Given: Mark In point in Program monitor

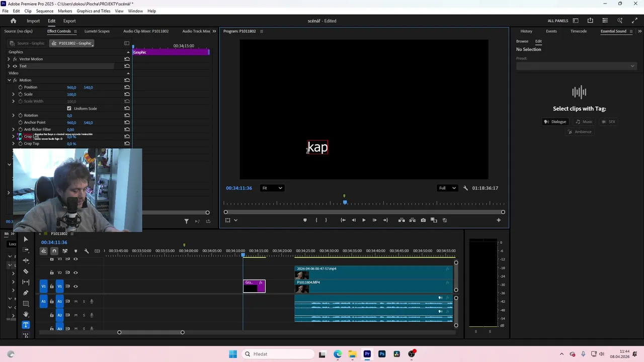Looking at the screenshot, I should coord(316,220).
